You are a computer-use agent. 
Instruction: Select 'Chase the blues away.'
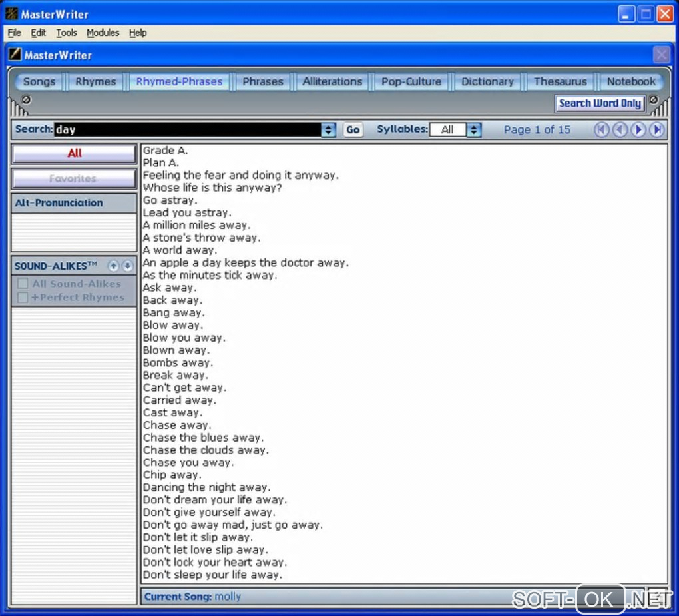pyautogui.click(x=203, y=438)
